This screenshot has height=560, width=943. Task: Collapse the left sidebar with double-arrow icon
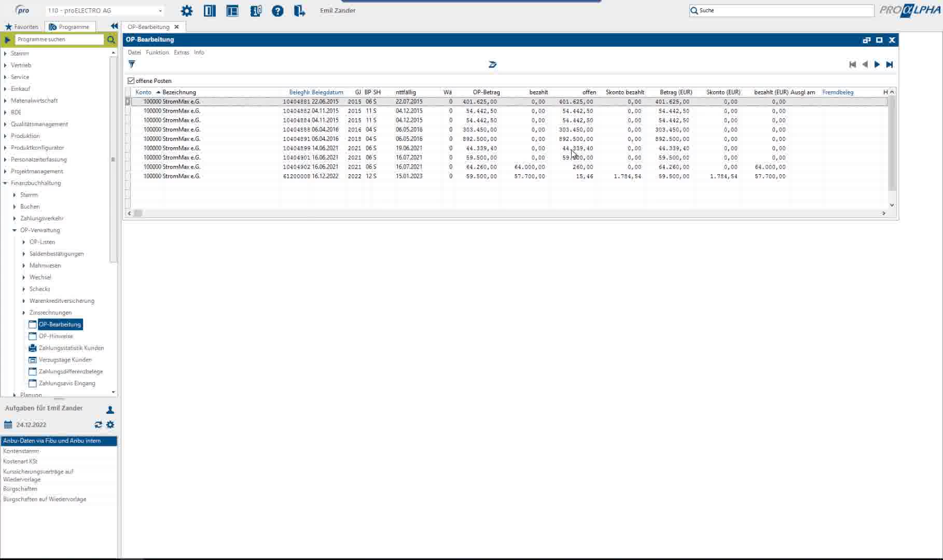pyautogui.click(x=114, y=26)
